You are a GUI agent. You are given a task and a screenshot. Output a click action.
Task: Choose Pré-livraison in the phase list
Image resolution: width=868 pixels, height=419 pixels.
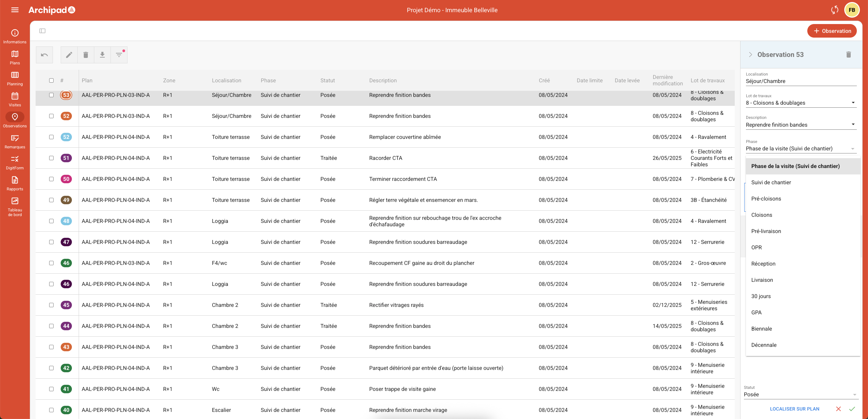pyautogui.click(x=766, y=231)
